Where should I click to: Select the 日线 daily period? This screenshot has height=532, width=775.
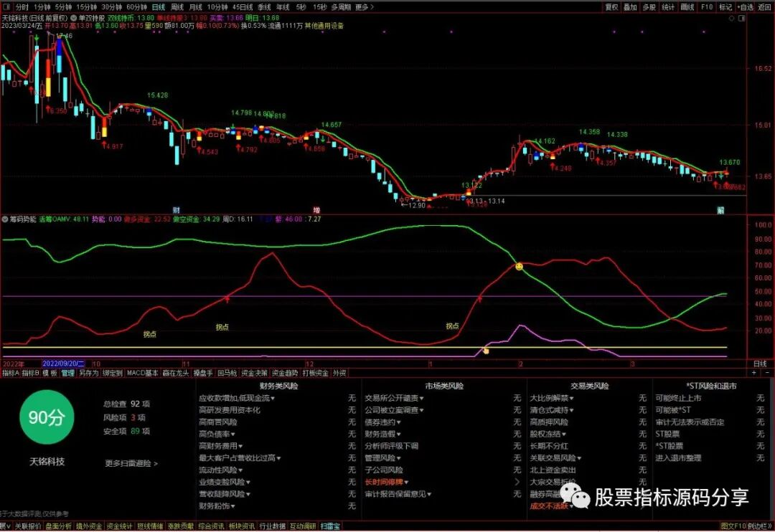point(158,7)
